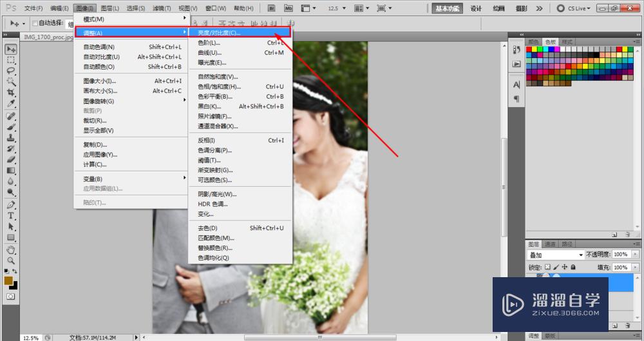The image size is (644, 341).
Task: Open the Screen Mode dropdown
Action: 384,8
